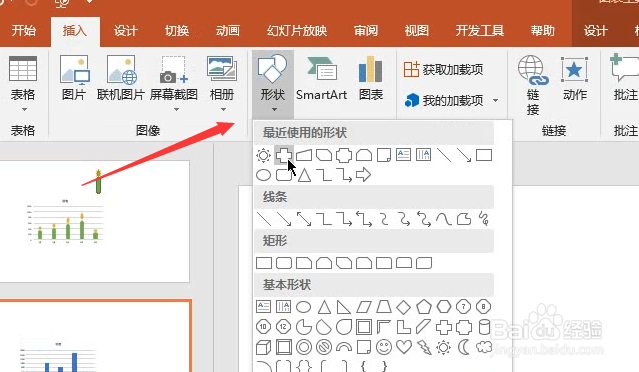This screenshot has width=639, height=372.
Task: Pick the trapezoid in 基本形状
Action: pyautogui.click(x=383, y=307)
